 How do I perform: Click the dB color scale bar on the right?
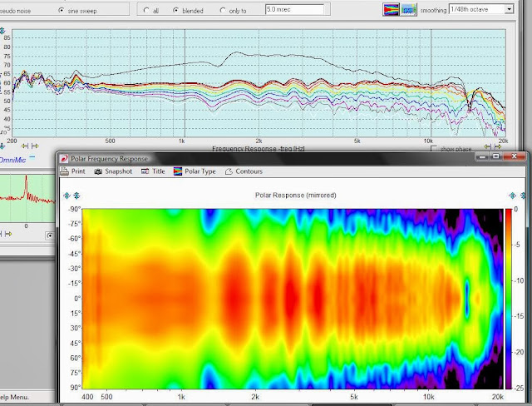click(509, 299)
